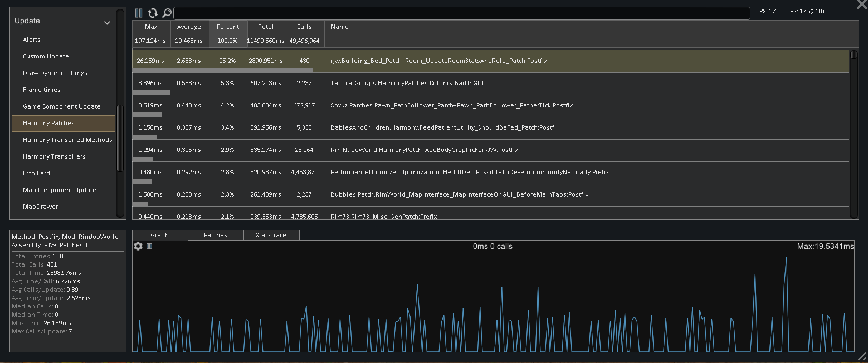Click the results table vertical scrollbar

click(x=854, y=134)
